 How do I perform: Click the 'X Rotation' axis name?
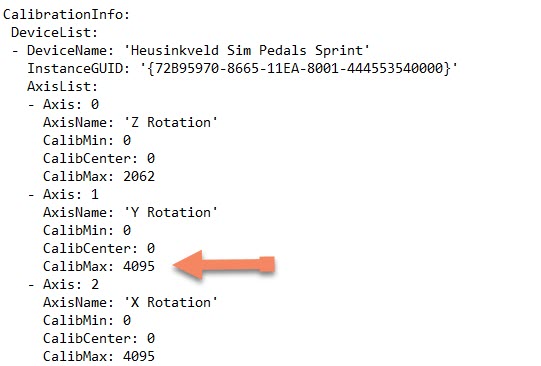pyautogui.click(x=170, y=302)
